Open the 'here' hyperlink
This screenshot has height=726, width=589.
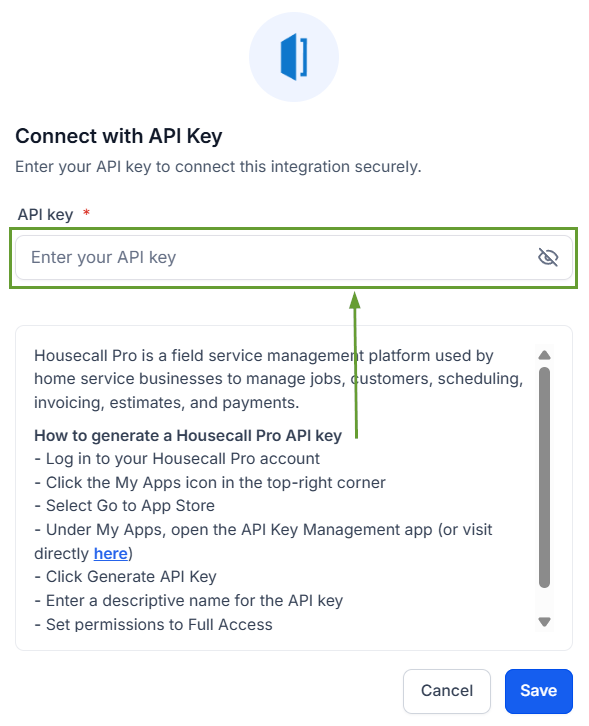tap(111, 553)
